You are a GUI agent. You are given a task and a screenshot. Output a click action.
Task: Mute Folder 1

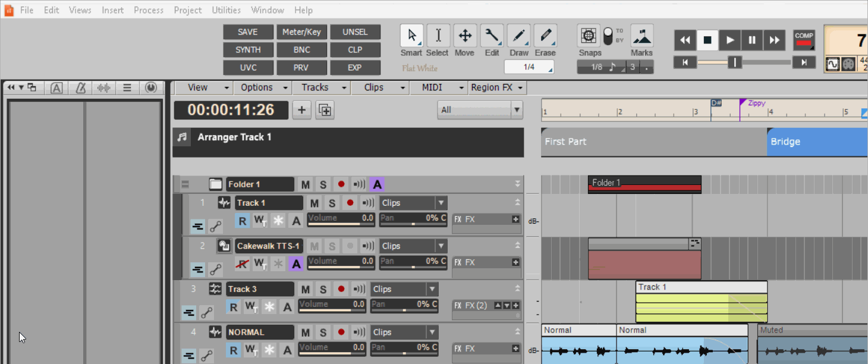[x=305, y=184]
